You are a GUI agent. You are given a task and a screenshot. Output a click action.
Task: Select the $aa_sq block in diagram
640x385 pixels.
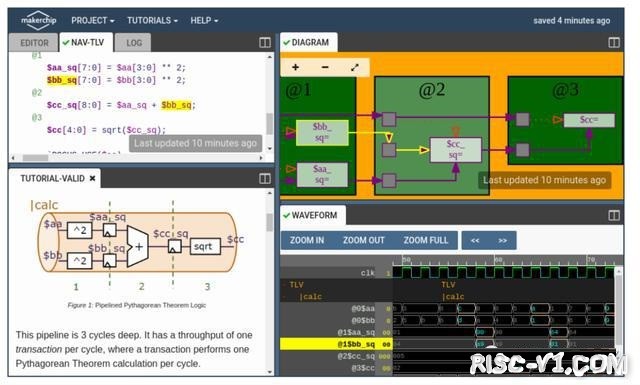tap(322, 175)
